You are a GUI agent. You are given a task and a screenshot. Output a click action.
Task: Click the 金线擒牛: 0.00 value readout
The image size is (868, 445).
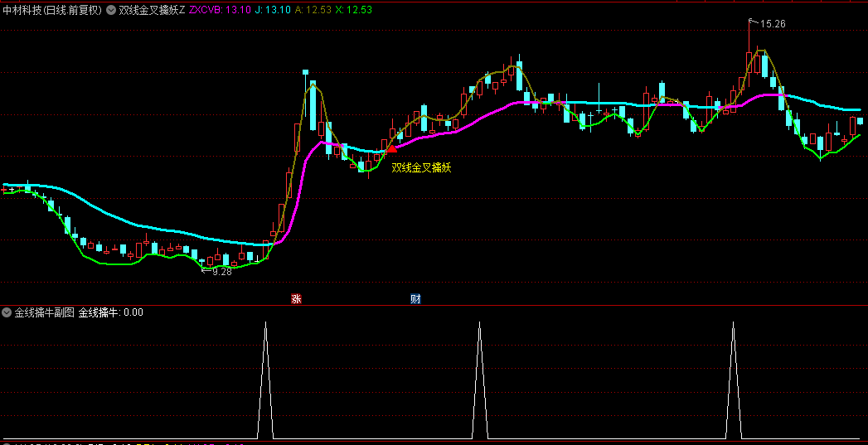[111, 312]
